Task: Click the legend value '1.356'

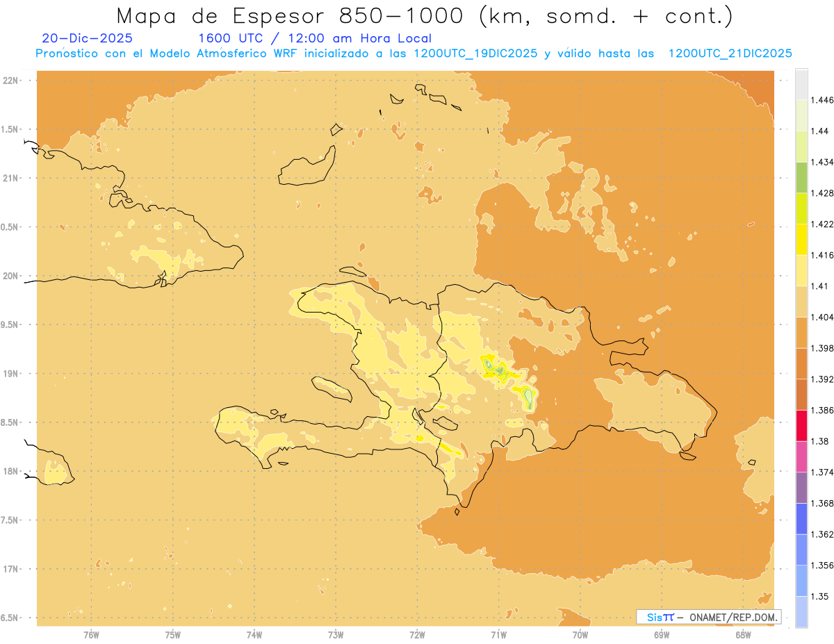Action: pyautogui.click(x=823, y=565)
